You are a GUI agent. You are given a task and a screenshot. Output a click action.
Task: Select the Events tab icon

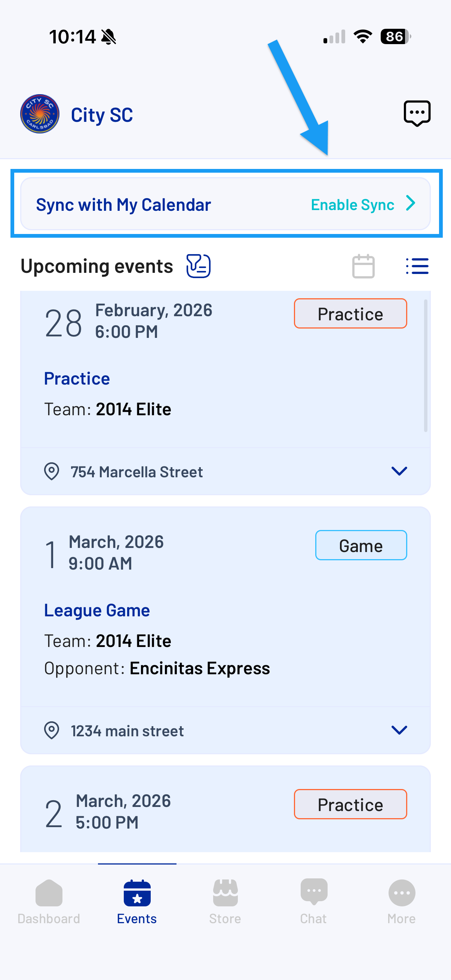tap(137, 893)
